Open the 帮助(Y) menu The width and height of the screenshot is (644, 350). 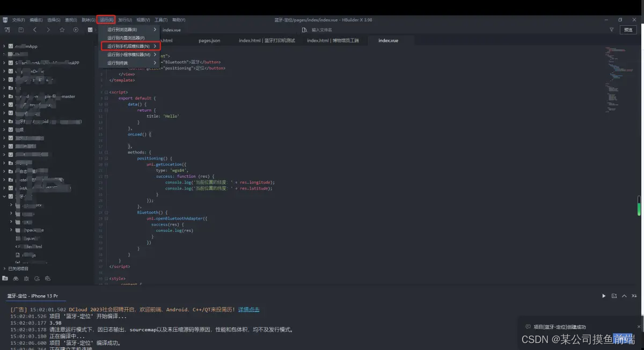pyautogui.click(x=179, y=20)
